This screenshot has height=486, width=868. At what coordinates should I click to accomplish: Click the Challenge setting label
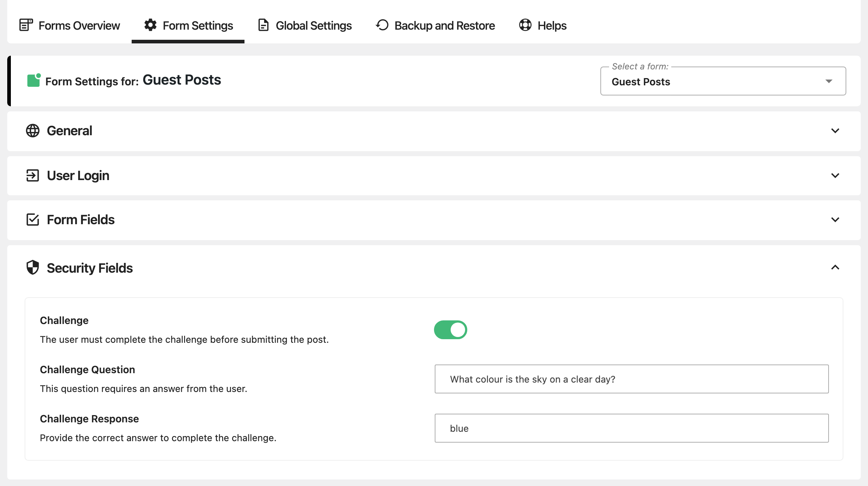tap(64, 320)
